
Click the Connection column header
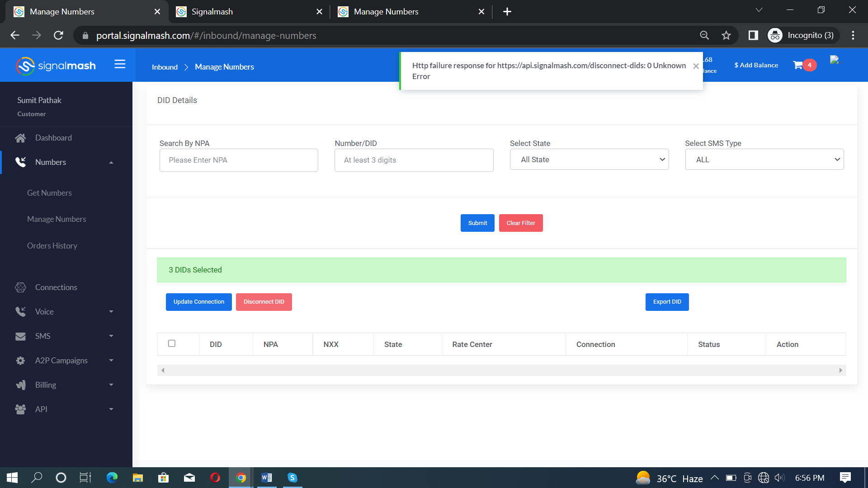pyautogui.click(x=595, y=344)
